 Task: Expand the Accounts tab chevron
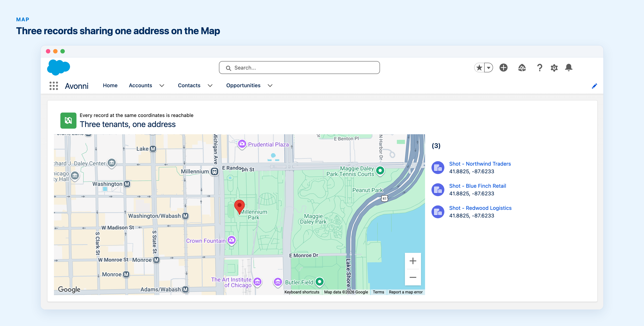click(x=162, y=86)
